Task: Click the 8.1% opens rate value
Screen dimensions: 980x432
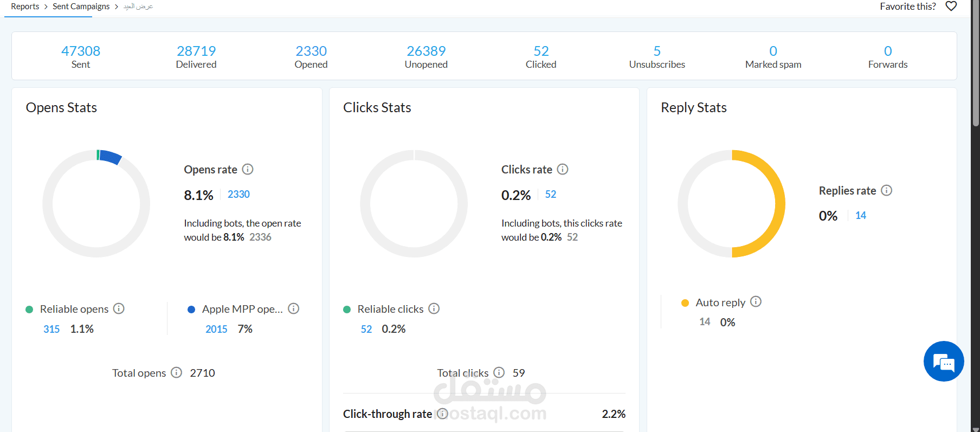Action: (x=198, y=195)
